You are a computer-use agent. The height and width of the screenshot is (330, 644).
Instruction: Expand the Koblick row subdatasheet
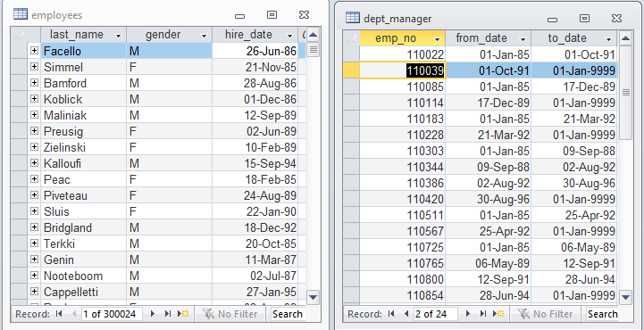34,99
